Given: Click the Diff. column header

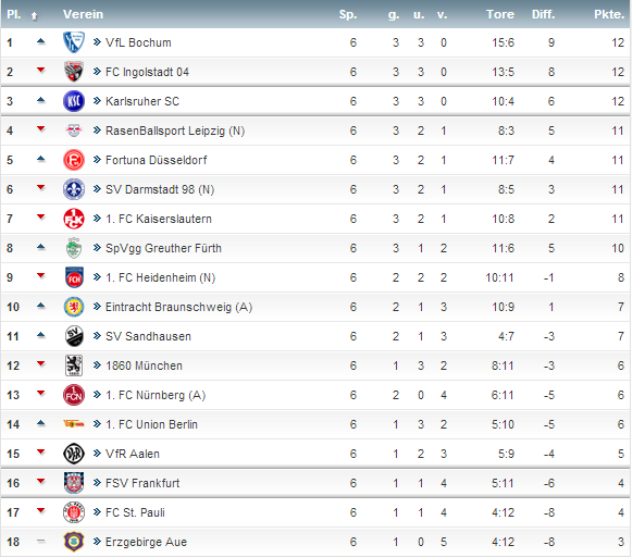Looking at the screenshot, I should click(543, 15).
